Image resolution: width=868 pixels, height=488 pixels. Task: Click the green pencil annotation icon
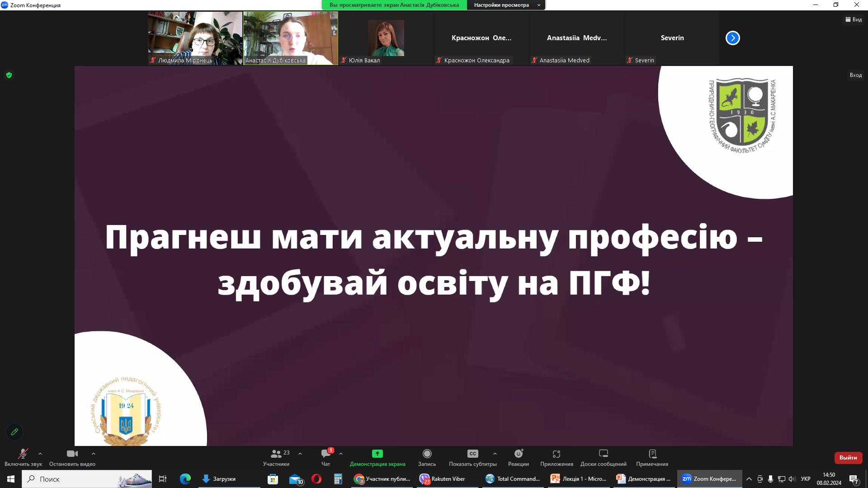pos(14,432)
